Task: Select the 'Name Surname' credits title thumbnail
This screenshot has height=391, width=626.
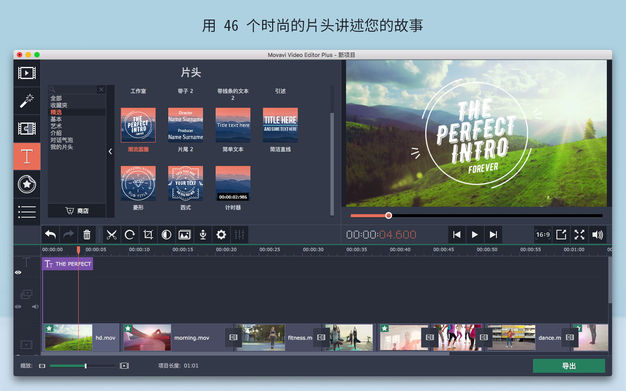Action: 185,125
